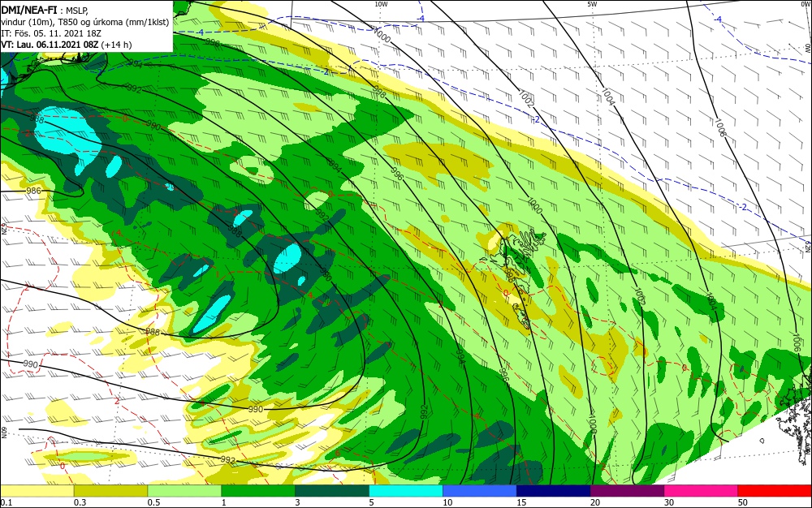
Task: Click the legend value label 0.5
Action: [x=153, y=502]
